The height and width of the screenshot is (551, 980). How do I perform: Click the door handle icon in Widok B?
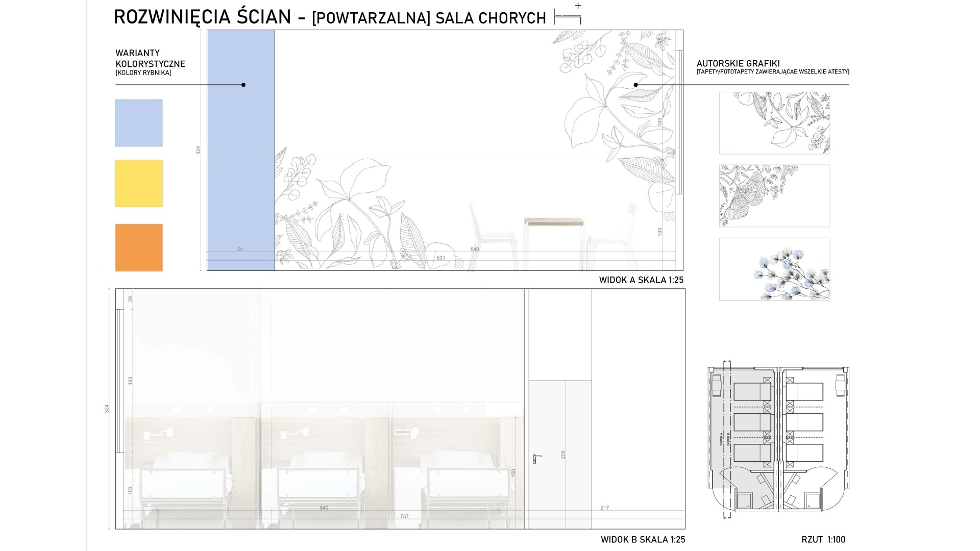tap(536, 459)
